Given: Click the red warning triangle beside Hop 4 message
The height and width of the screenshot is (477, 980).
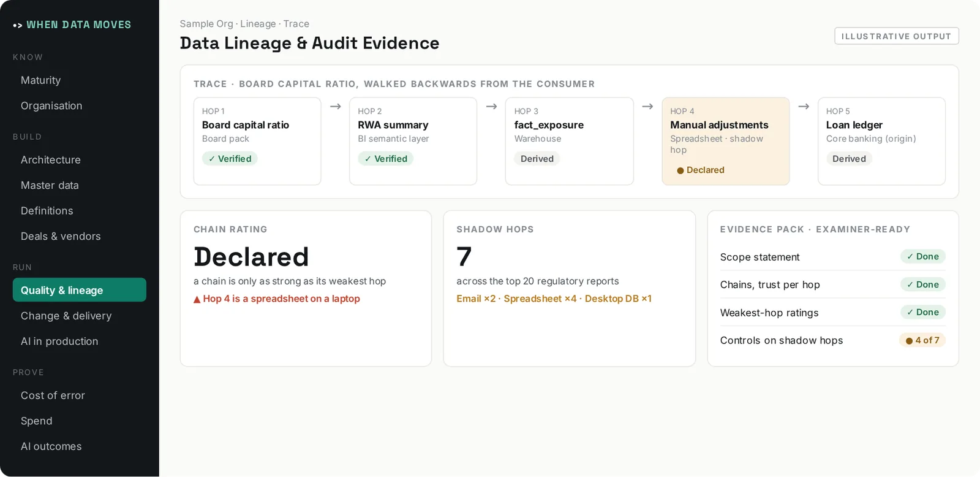Looking at the screenshot, I should pos(197,299).
